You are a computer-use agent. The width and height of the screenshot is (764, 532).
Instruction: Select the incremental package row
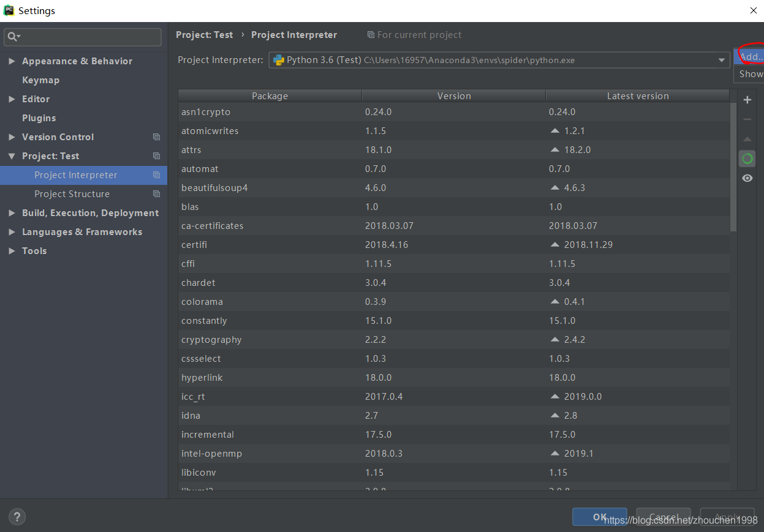[x=453, y=435]
